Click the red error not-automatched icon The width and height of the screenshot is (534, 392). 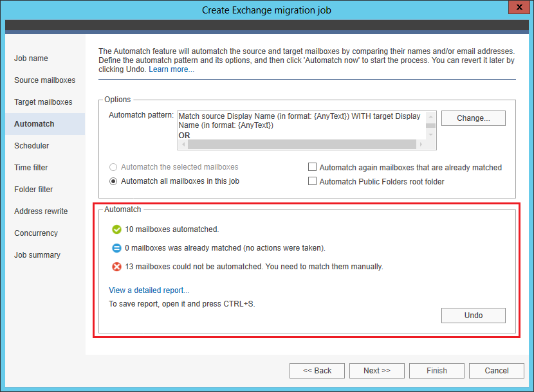coord(116,267)
